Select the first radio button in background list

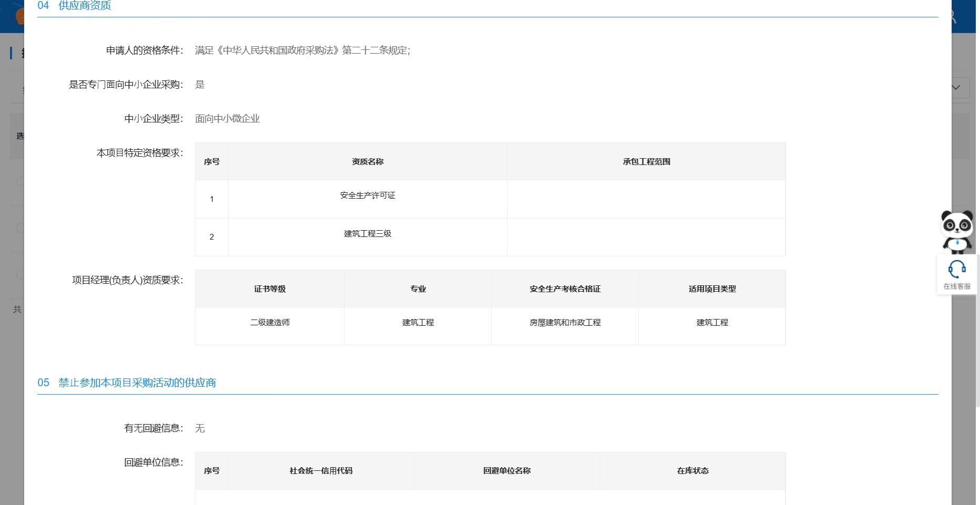(20, 181)
